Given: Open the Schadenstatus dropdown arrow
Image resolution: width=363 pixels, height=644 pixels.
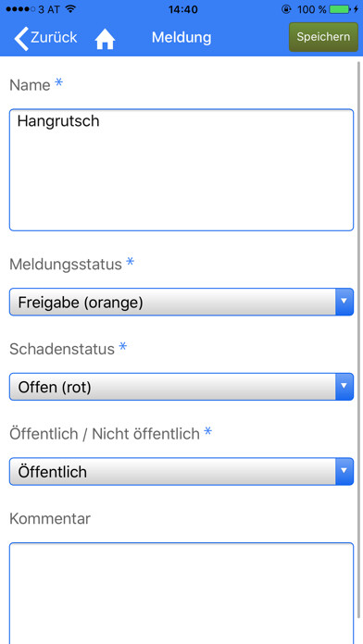Looking at the screenshot, I should tap(344, 387).
